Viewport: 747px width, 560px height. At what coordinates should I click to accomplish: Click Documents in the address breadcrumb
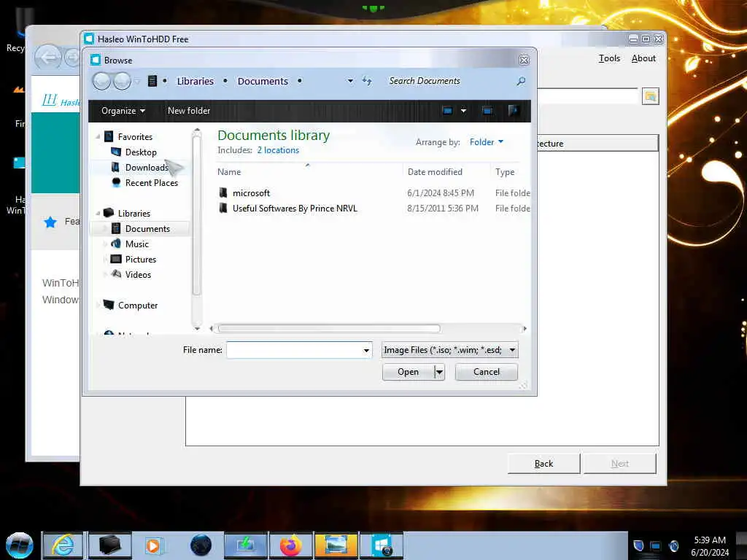coord(263,82)
